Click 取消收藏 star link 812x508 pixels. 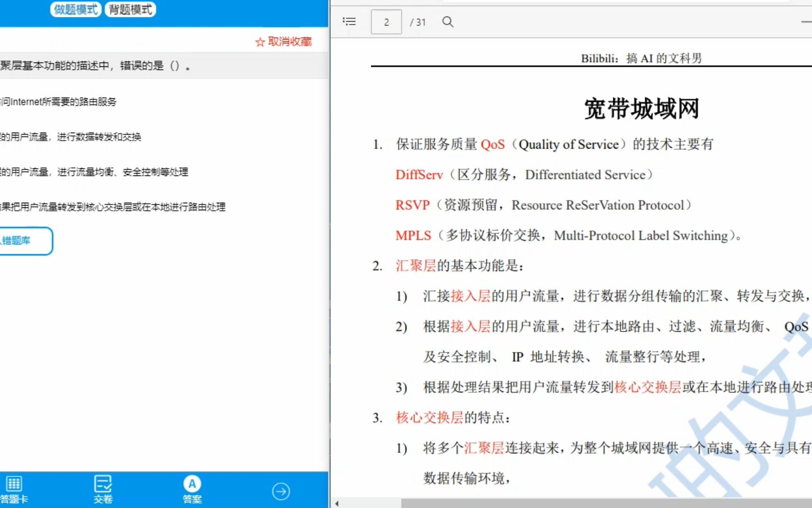click(283, 42)
